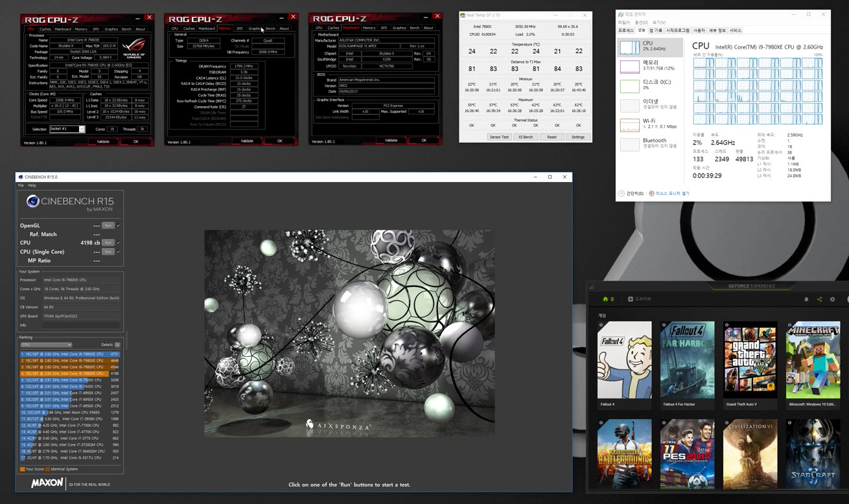Open Bench tab in CPU-Z Mainboard window
849x504 pixels.
pos(415,28)
